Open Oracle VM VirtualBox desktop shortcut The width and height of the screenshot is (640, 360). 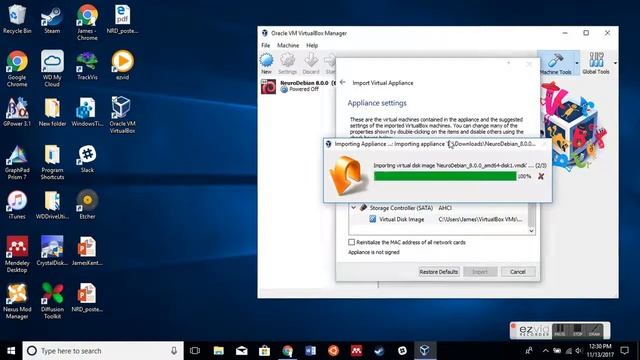click(x=122, y=115)
